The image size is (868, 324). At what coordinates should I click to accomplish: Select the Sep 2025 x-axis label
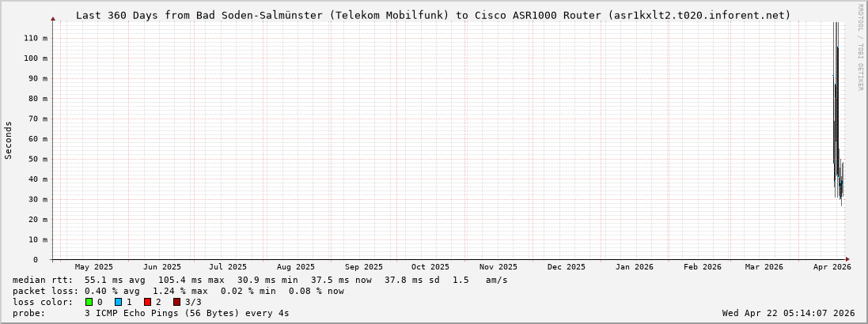coord(364,268)
